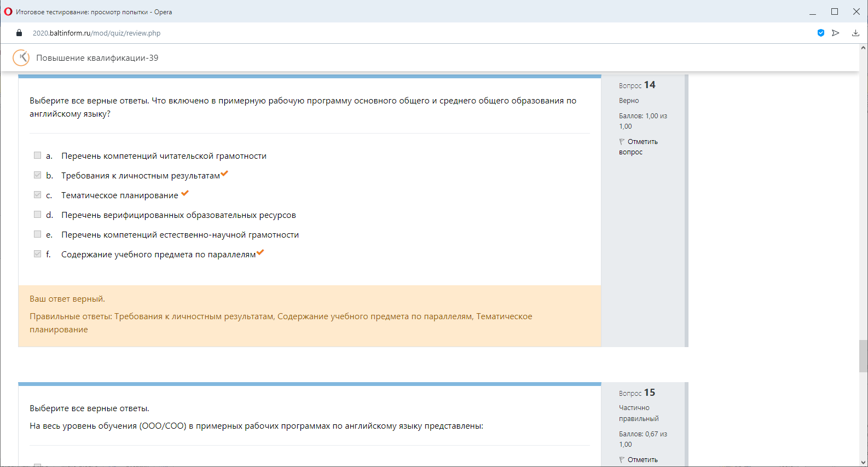Toggle checkbox b. Требования к личностным результатам

[37, 175]
